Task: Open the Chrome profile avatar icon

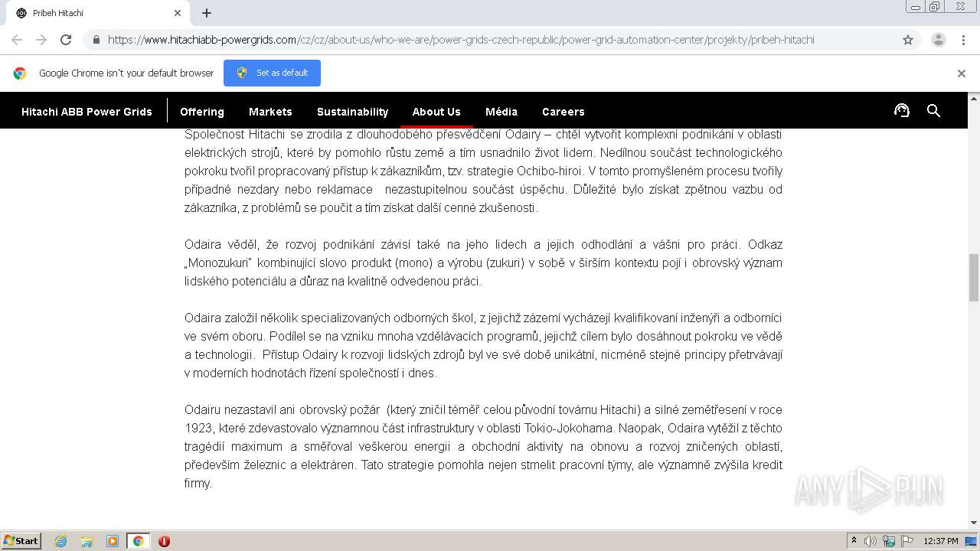Action: tap(939, 40)
